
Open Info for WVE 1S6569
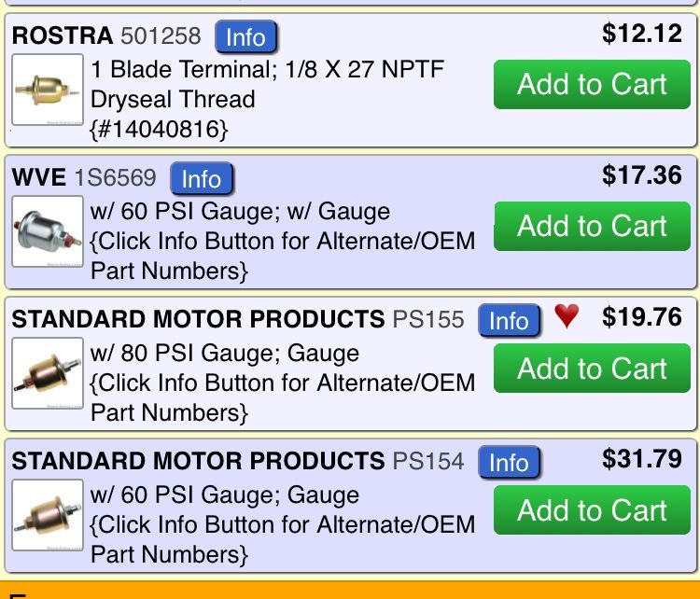point(202,178)
